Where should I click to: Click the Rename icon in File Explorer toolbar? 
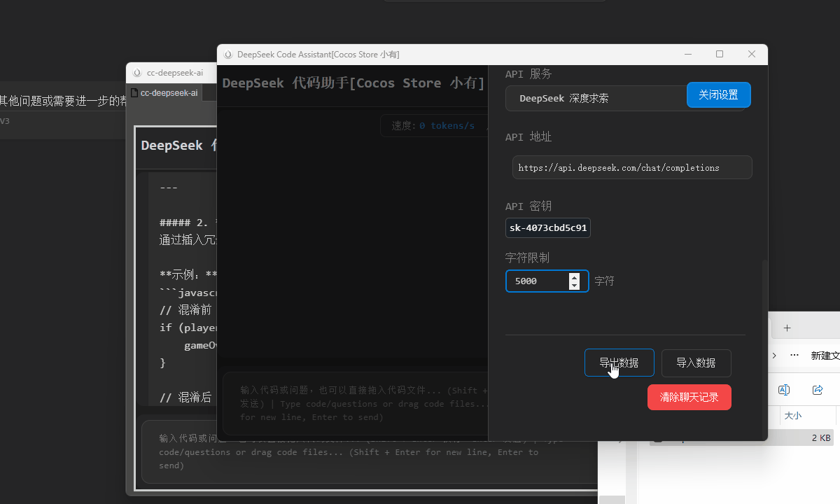784,390
